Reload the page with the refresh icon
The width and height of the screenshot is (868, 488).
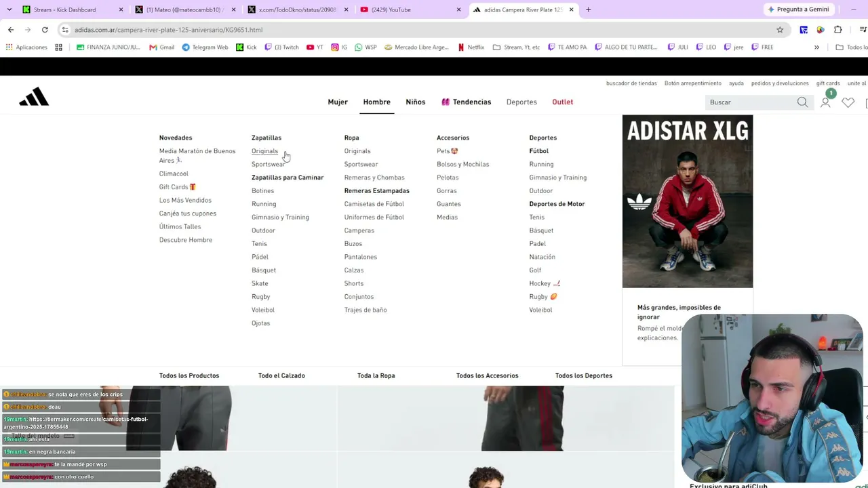point(45,30)
